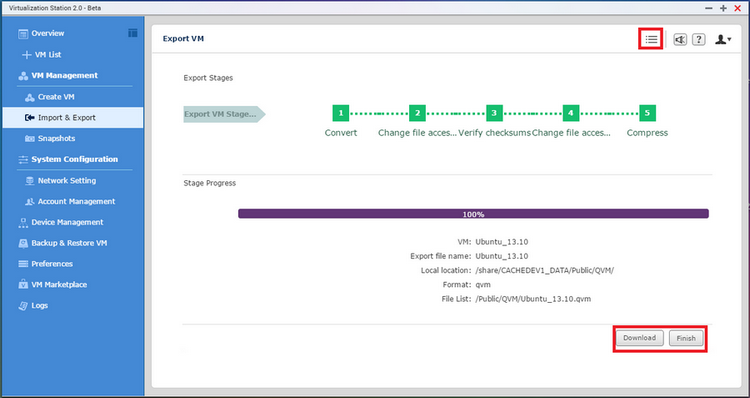The width and height of the screenshot is (750, 398).
Task: Click the Network Setting icon
Action: click(x=30, y=181)
